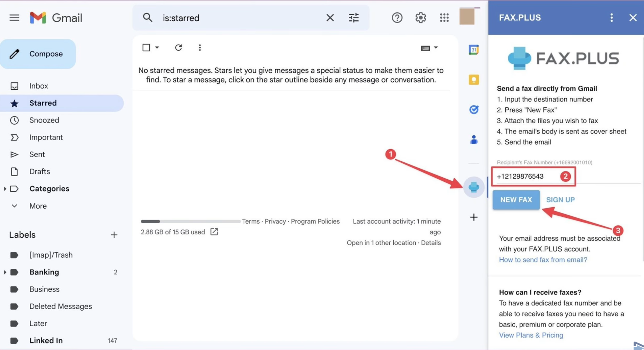Open Gmail Help
Viewport: 644px width, 350px height.
pyautogui.click(x=397, y=18)
